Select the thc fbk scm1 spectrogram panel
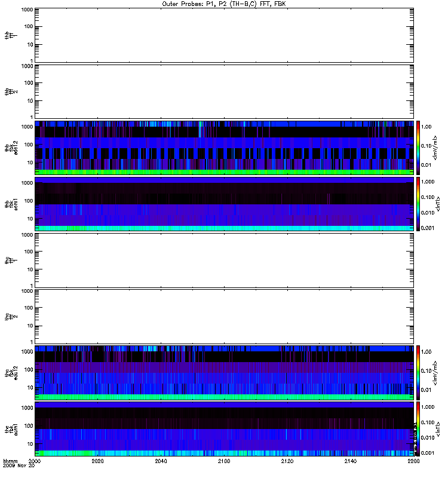Screen dimensions: 448x478 [x=224, y=429]
